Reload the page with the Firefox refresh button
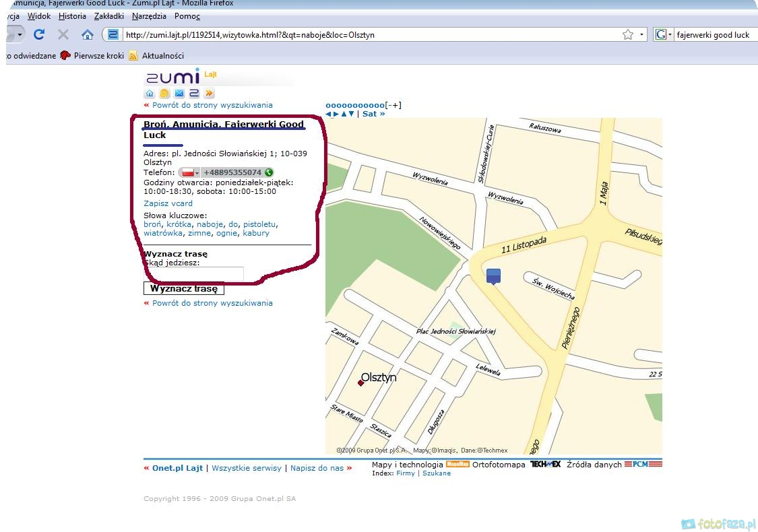 coord(39,34)
